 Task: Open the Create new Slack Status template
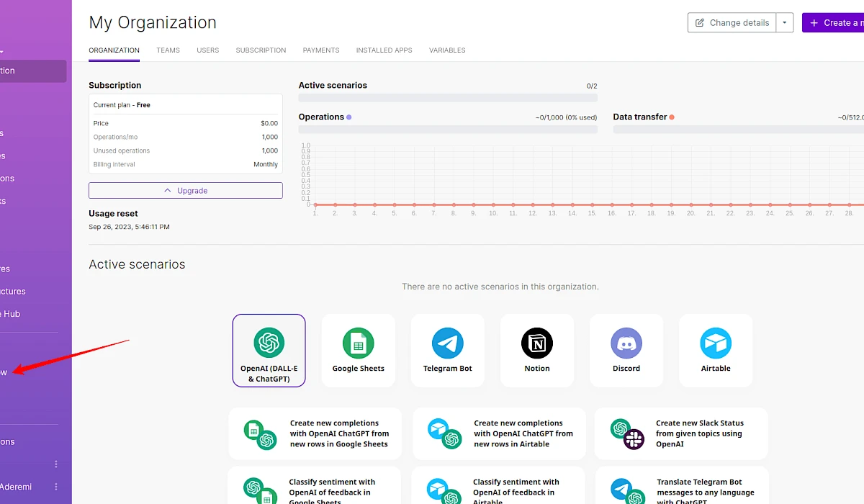pos(681,433)
